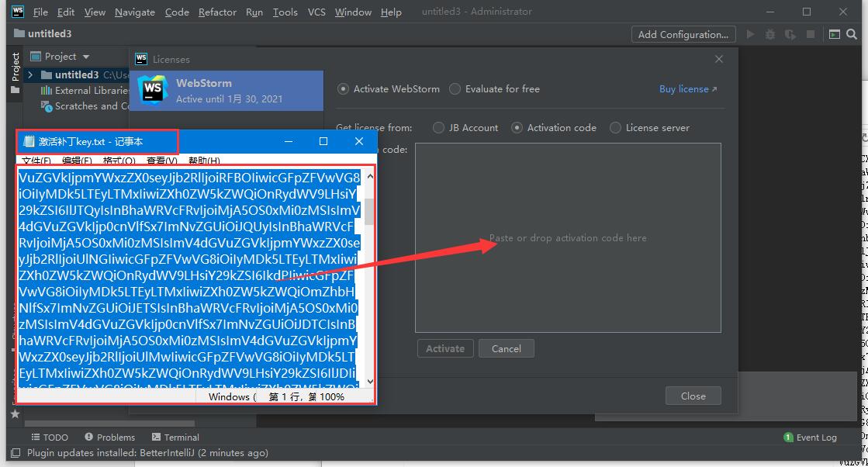
Task: Maximize the WebStorm main window
Action: click(807, 12)
